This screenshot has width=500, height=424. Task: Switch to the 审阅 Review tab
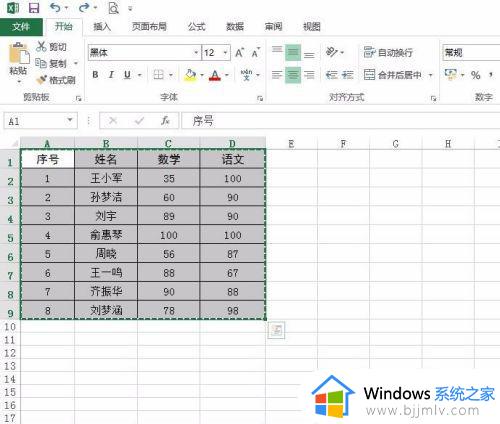pos(273,27)
